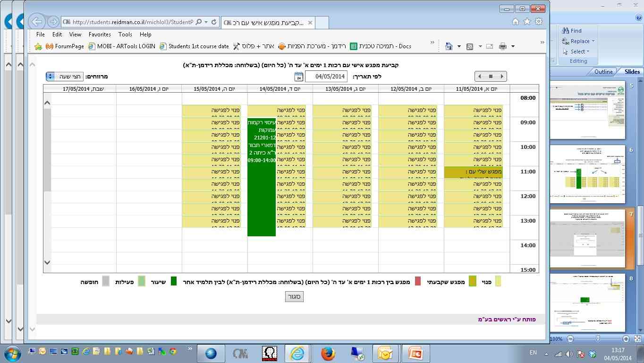Image resolution: width=644 pixels, height=363 pixels.
Task: Refresh the page with the reload icon
Action: tap(214, 22)
